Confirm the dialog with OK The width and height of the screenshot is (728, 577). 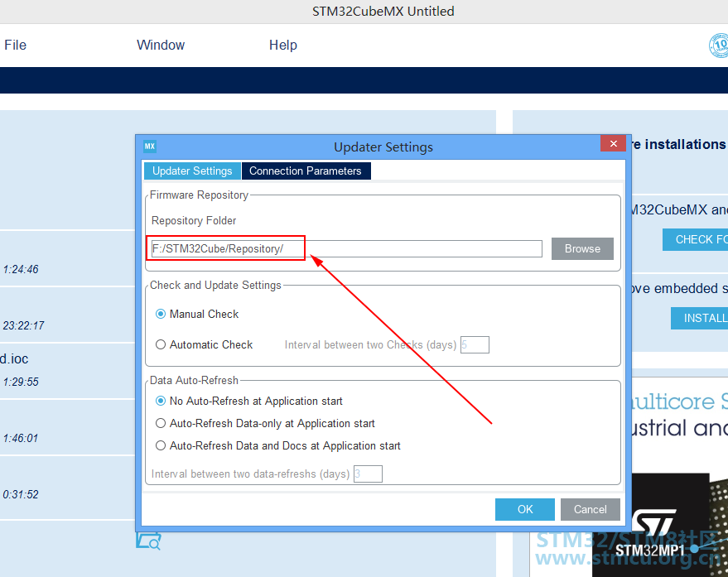(524, 509)
